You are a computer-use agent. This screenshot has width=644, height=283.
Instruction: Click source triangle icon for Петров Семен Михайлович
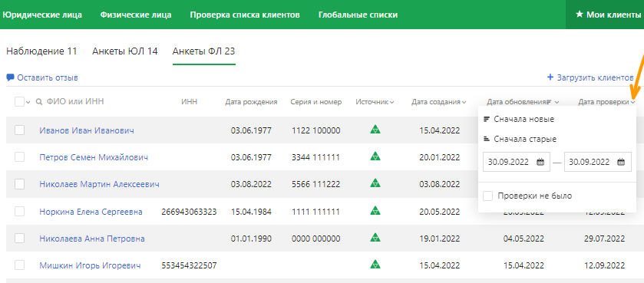pos(375,156)
